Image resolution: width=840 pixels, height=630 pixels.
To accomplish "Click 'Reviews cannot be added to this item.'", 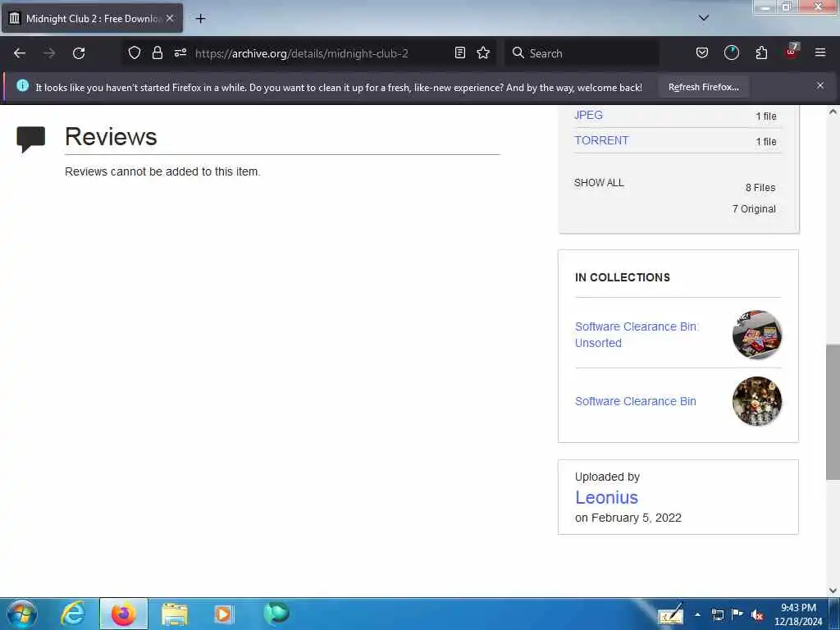I will pyautogui.click(x=162, y=171).
